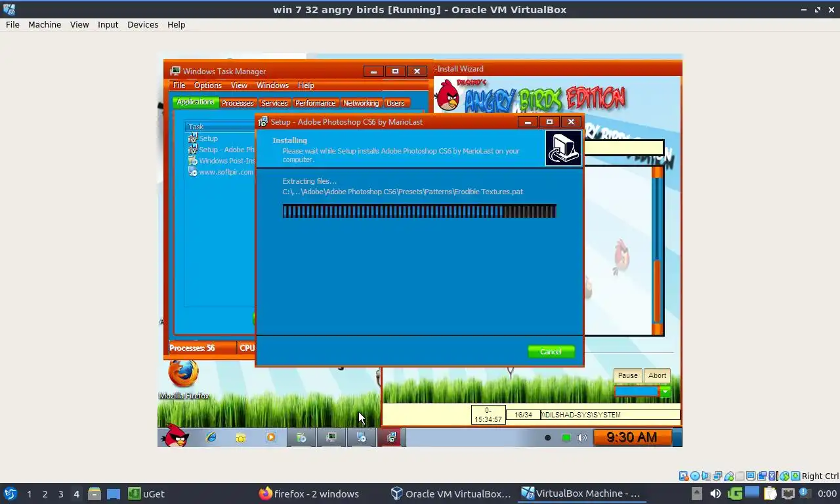Open VirtualBox Help menu
This screenshot has width=840, height=504.
coord(176,24)
